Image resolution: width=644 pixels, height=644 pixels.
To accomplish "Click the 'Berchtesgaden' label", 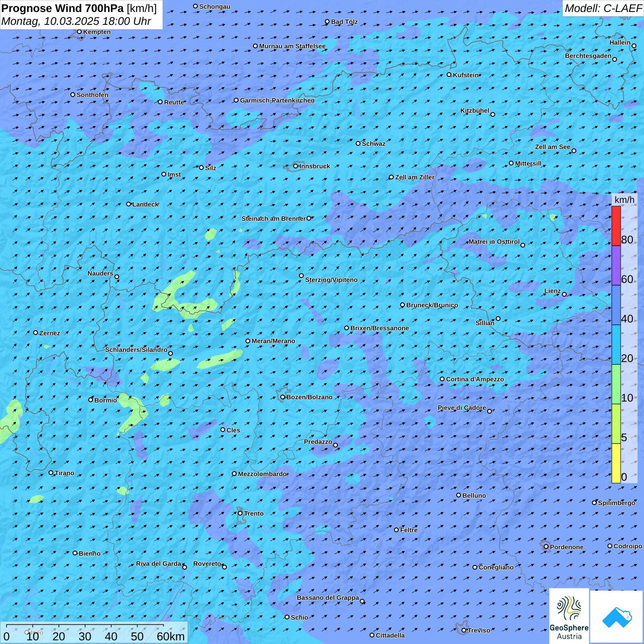I will [x=588, y=56].
